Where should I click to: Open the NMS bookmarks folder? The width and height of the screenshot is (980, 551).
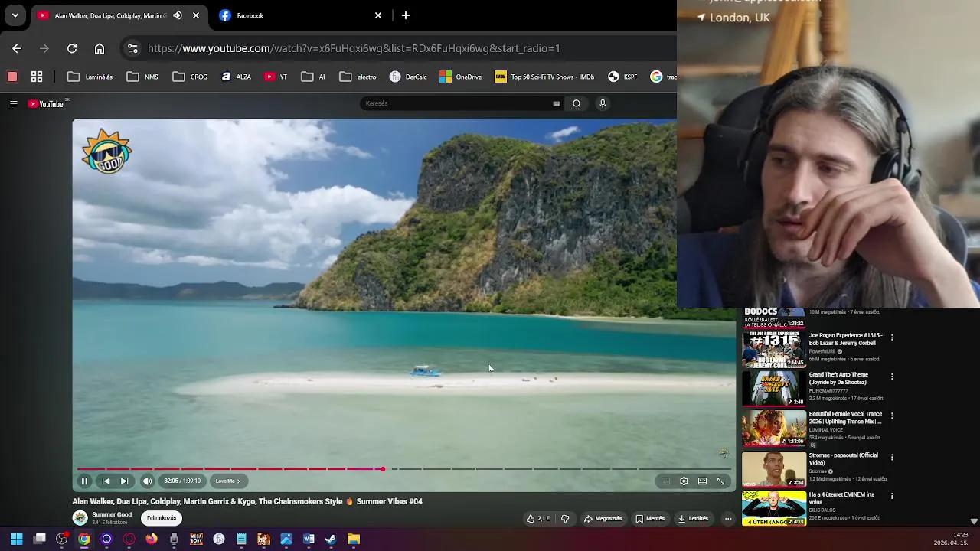[x=142, y=77]
